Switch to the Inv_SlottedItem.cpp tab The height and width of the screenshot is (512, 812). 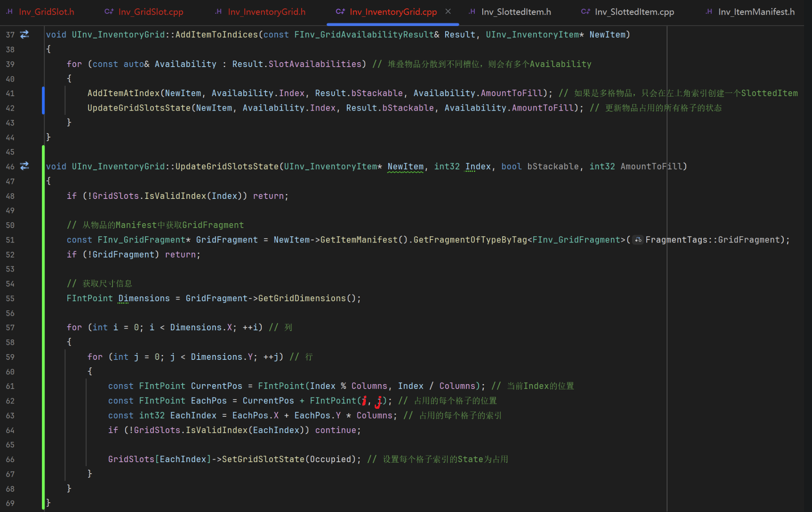click(628, 12)
